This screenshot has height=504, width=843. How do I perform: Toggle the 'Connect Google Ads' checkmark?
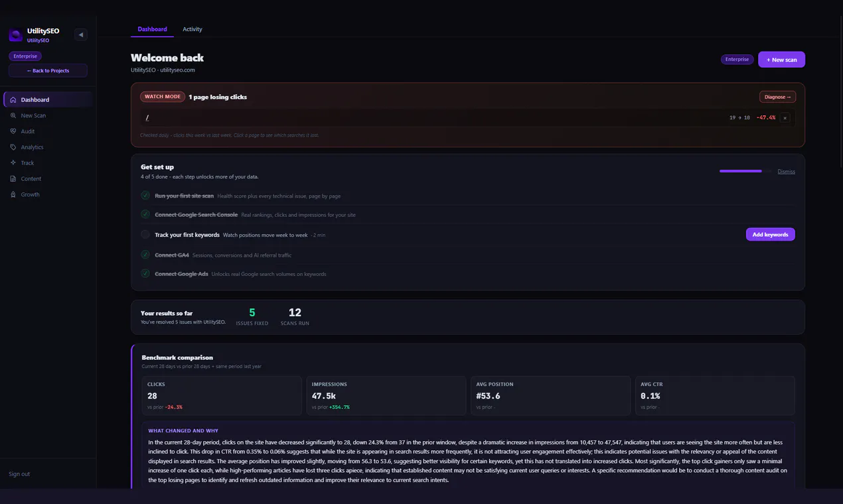click(x=145, y=273)
